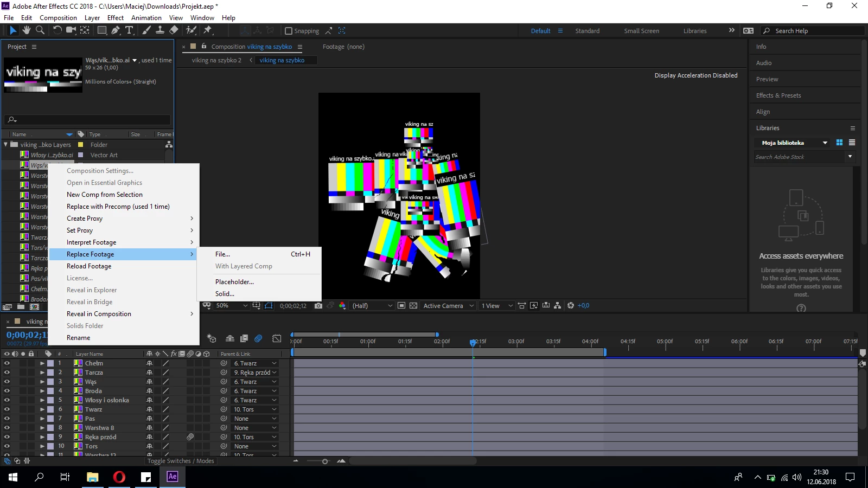Click the viking na szybko 2 breadcrumb
Image resolution: width=868 pixels, height=488 pixels.
(216, 60)
